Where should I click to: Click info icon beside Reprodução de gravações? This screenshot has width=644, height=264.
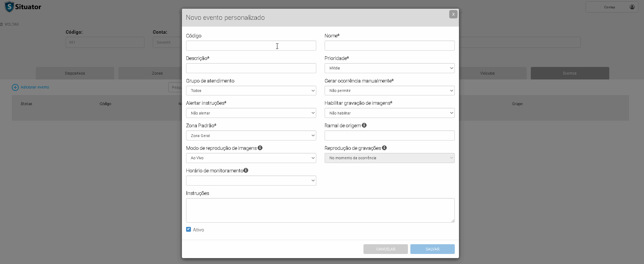tap(384, 148)
